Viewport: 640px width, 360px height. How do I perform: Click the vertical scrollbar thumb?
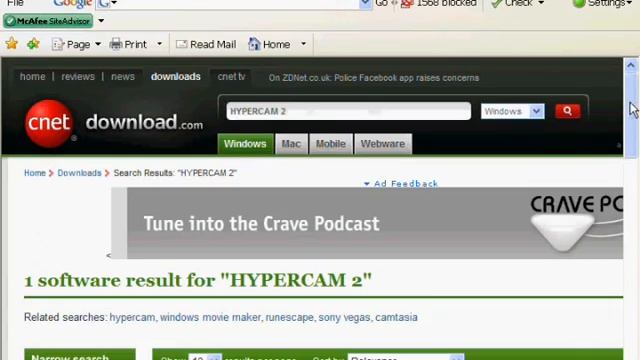click(631, 116)
